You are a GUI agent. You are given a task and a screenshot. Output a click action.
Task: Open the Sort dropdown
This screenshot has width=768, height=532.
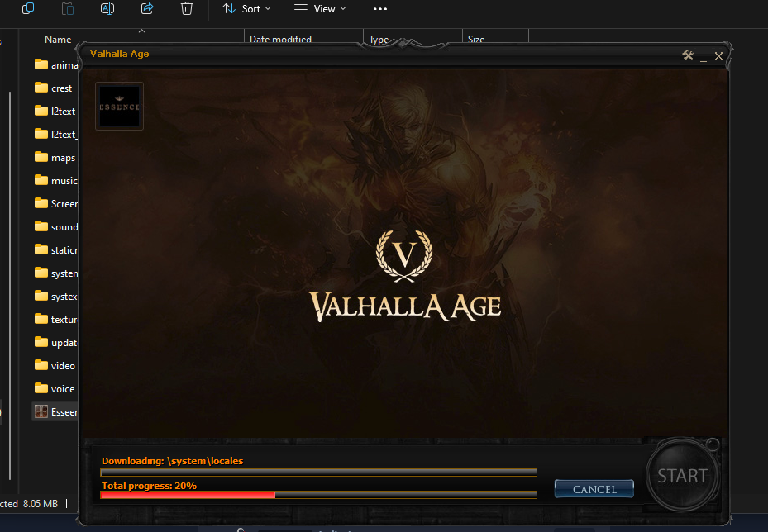(246, 8)
